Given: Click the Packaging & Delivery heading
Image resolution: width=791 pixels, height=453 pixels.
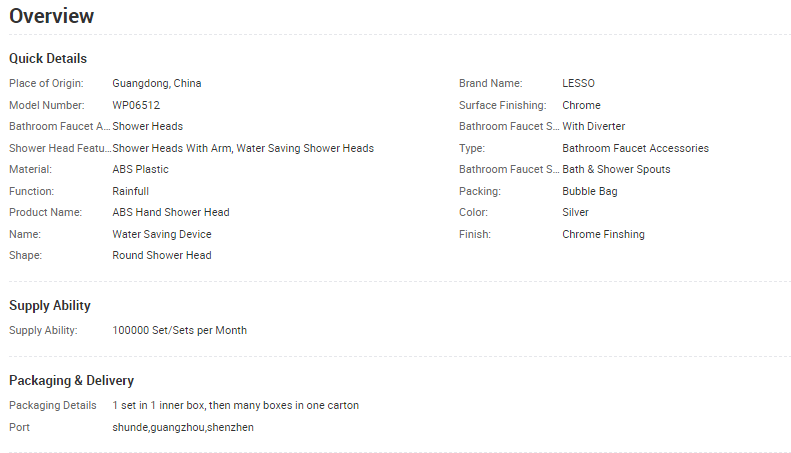Looking at the screenshot, I should click(x=71, y=380).
